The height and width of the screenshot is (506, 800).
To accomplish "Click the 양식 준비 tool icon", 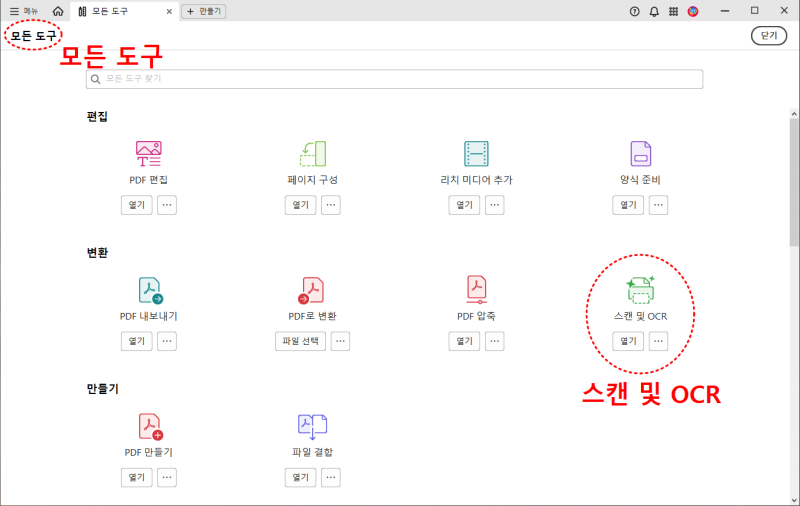I will tap(640, 154).
